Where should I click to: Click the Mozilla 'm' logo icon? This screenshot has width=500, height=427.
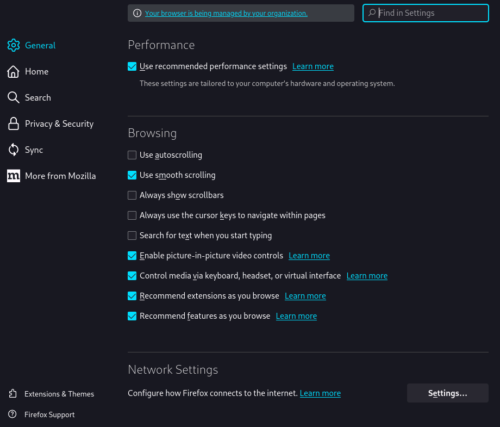coord(13,176)
